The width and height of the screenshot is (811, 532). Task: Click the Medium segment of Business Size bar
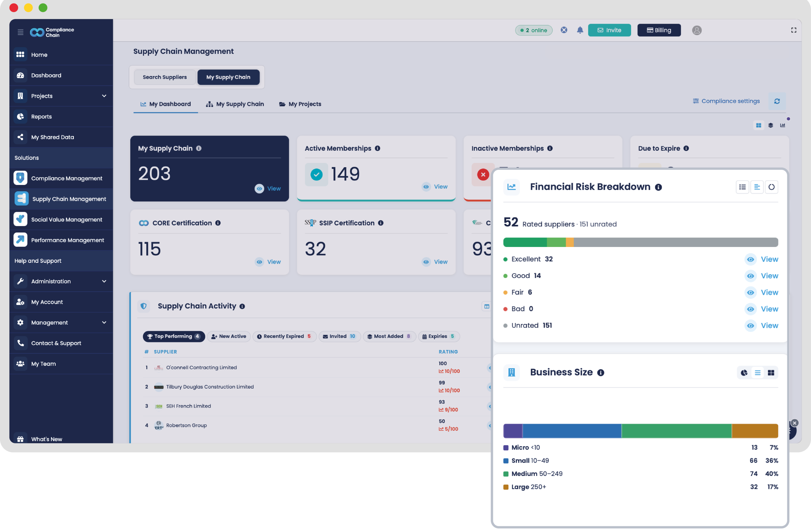click(676, 431)
